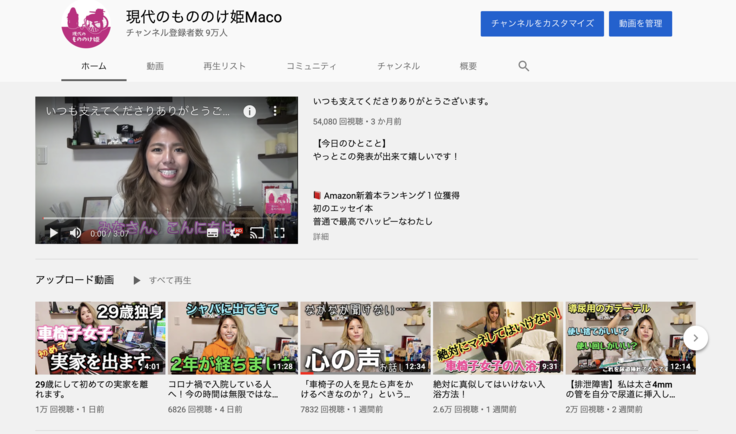Image resolution: width=736 pixels, height=434 pixels.
Task: Open the video's three-dot menu
Action: 276,111
